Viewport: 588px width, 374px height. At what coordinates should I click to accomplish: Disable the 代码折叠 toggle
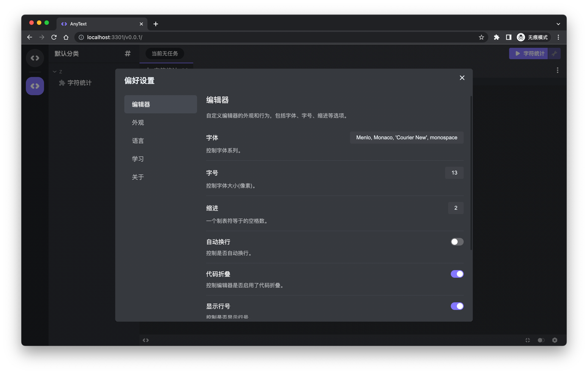click(457, 274)
